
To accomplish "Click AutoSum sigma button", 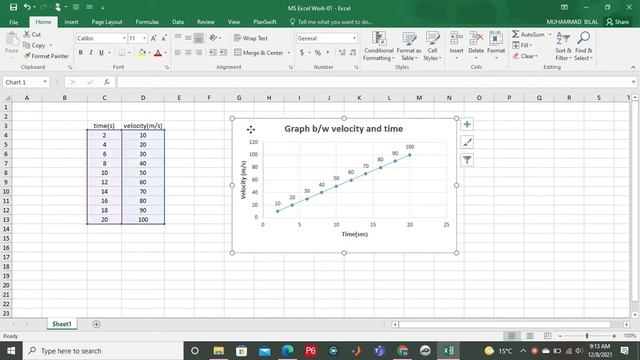I will (x=529, y=34).
